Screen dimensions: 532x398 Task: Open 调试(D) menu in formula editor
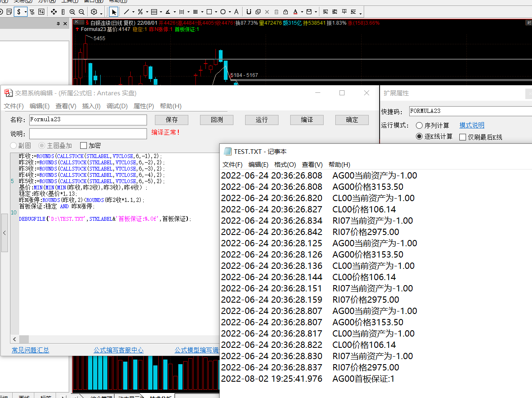117,106
